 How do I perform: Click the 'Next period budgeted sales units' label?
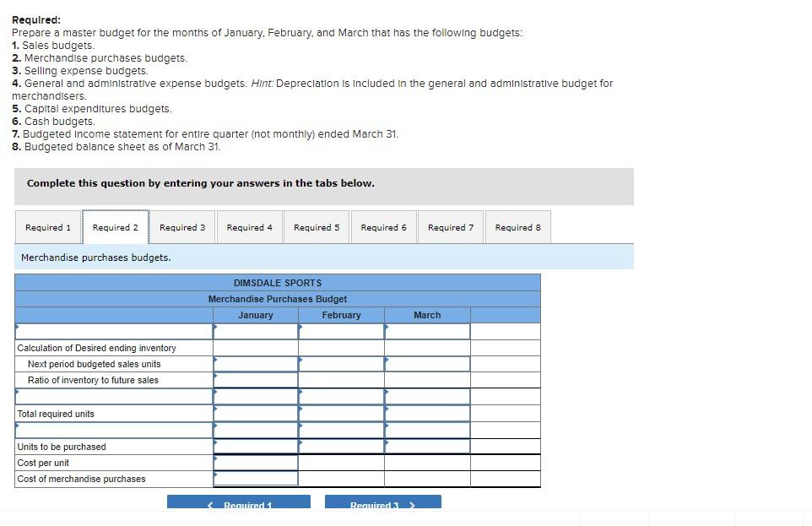[x=95, y=364]
